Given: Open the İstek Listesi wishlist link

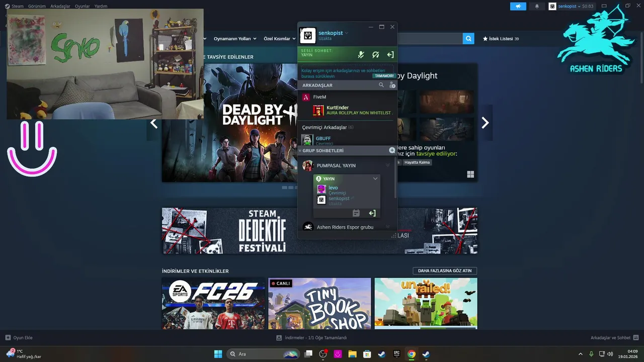Looking at the screenshot, I should 501,39.
